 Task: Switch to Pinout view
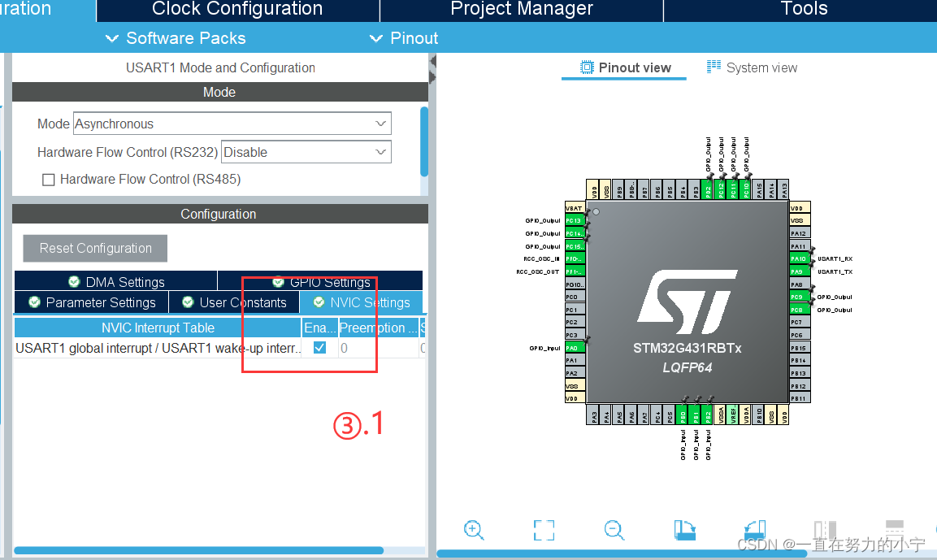click(625, 67)
